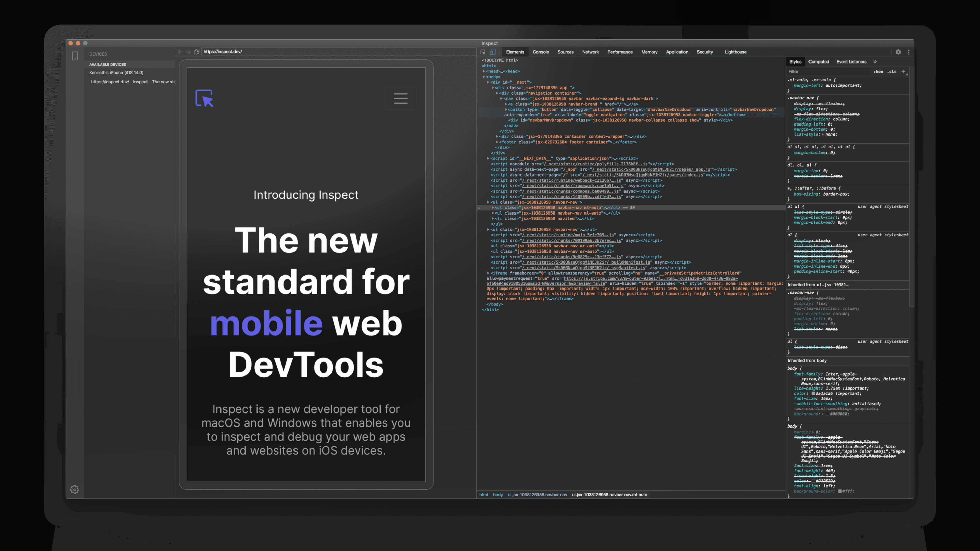
Task: Activate the inspect element picker icon
Action: [483, 52]
